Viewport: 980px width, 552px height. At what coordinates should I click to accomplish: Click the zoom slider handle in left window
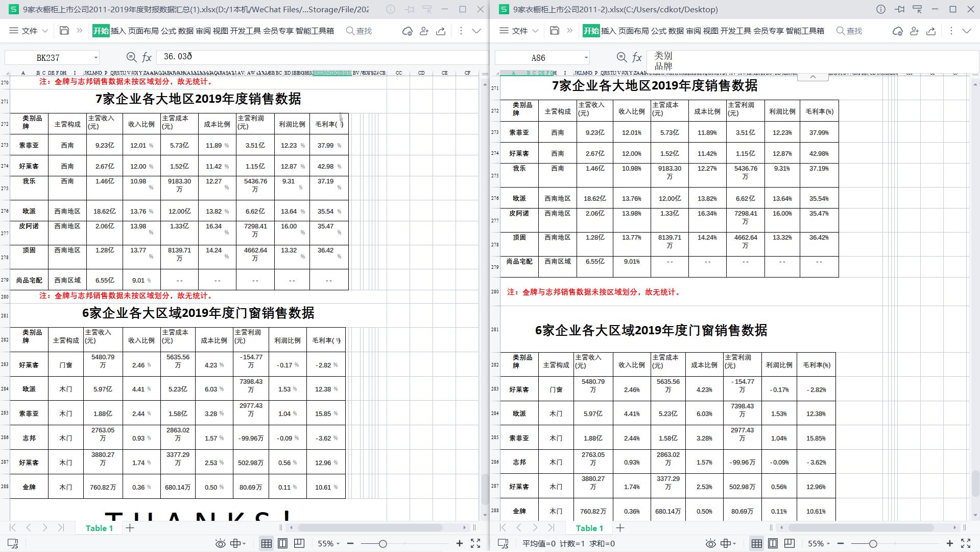tap(383, 544)
